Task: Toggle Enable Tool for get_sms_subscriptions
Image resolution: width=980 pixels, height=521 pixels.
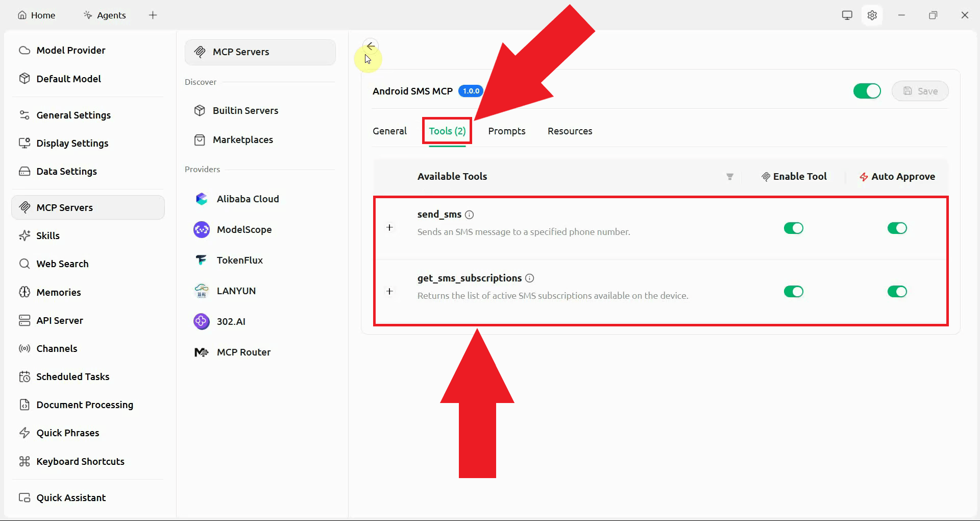Action: click(x=794, y=291)
